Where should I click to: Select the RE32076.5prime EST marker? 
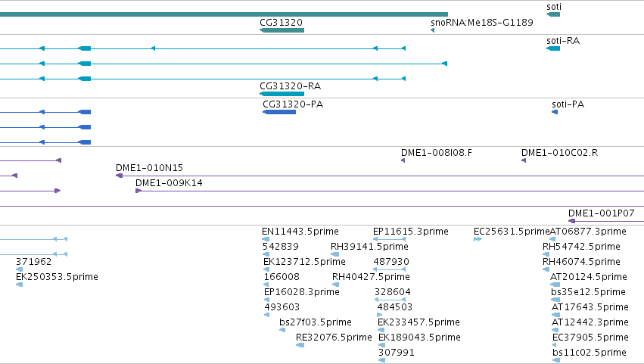point(300,345)
